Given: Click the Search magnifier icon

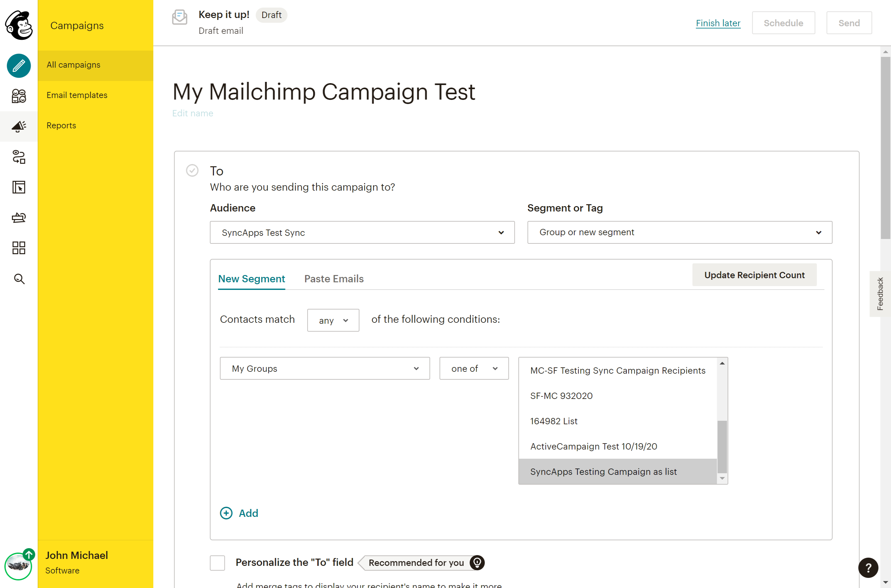Looking at the screenshot, I should click(19, 279).
